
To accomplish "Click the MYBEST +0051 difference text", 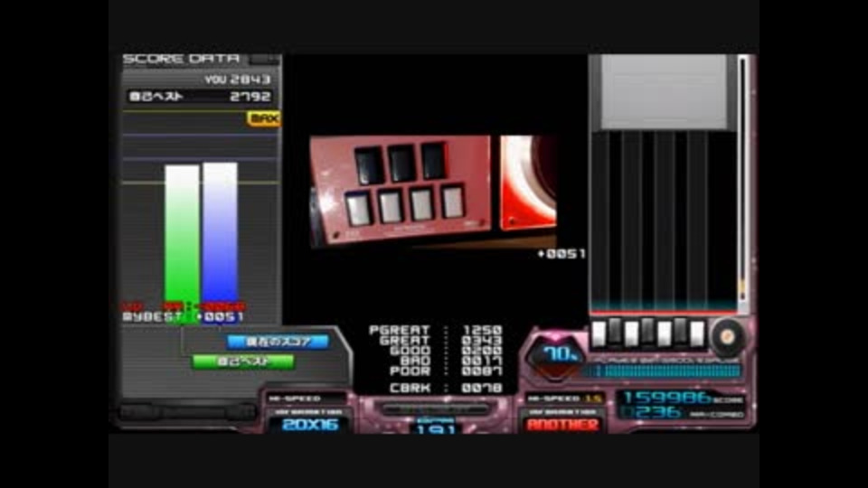I will click(184, 317).
